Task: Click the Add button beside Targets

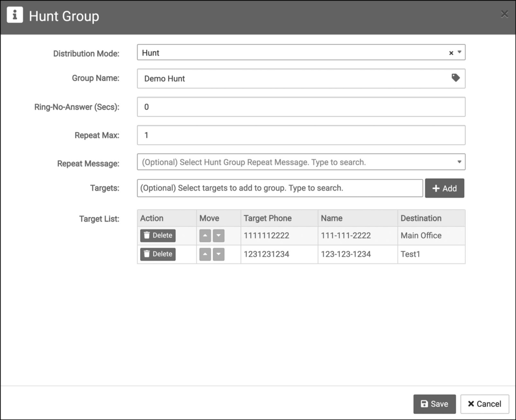Action: click(x=444, y=188)
